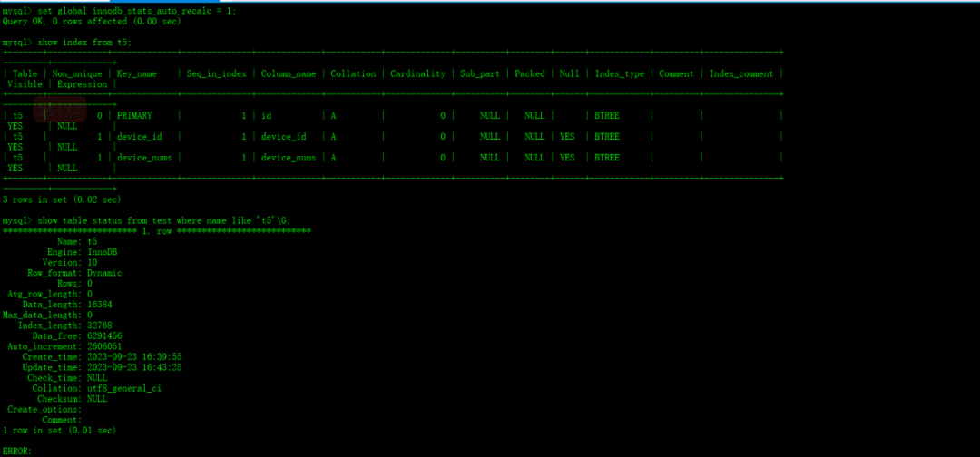Click the 'Packed' column header

pos(529,73)
